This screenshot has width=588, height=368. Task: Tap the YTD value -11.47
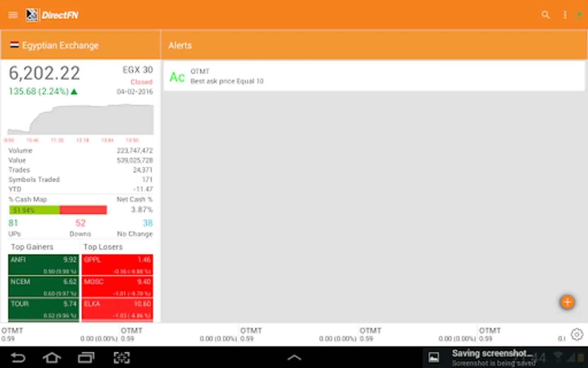coord(143,189)
